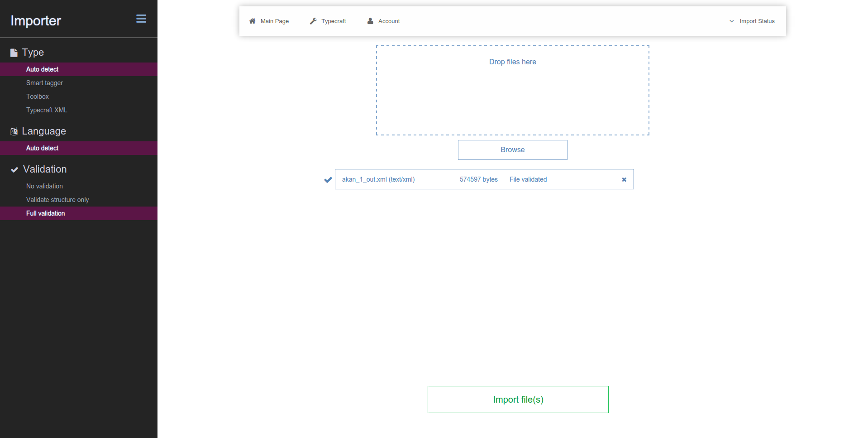This screenshot has height=438, width=868.
Task: Click the wrench icon beside Typecraft
Action: [313, 21]
